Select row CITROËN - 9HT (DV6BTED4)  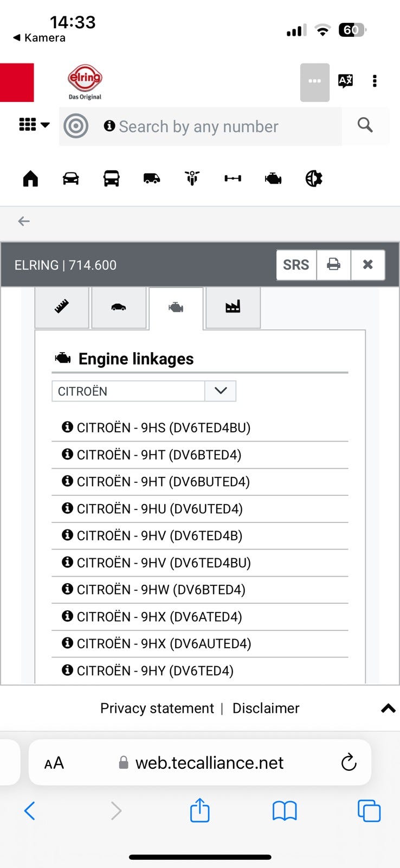click(x=199, y=455)
